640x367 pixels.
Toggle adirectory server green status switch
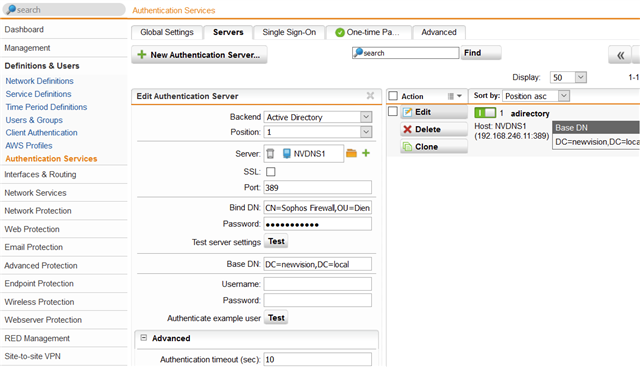coord(485,113)
